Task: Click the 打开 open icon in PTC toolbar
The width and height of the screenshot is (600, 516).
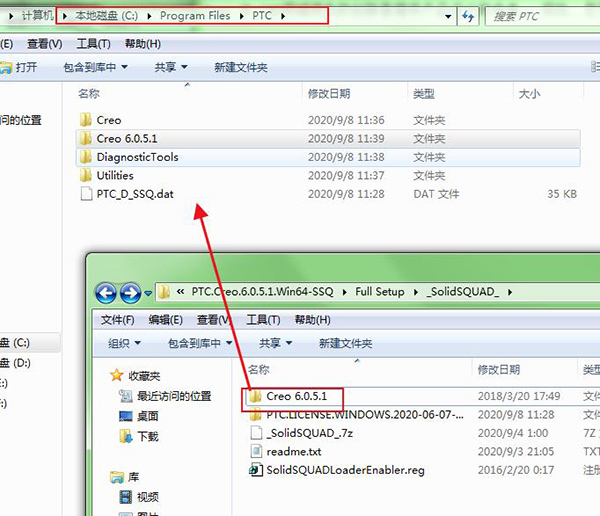Action: click(6, 68)
